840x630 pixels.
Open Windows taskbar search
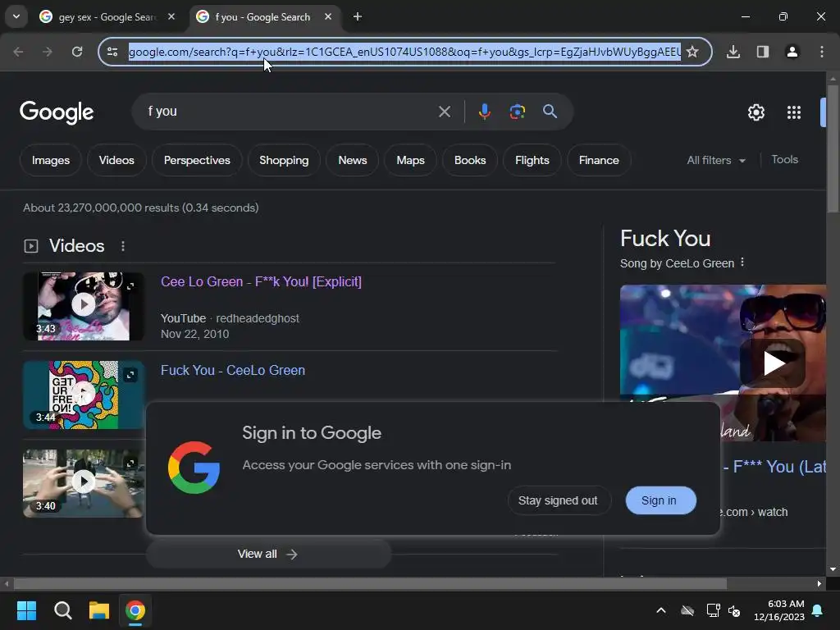[x=62, y=610]
